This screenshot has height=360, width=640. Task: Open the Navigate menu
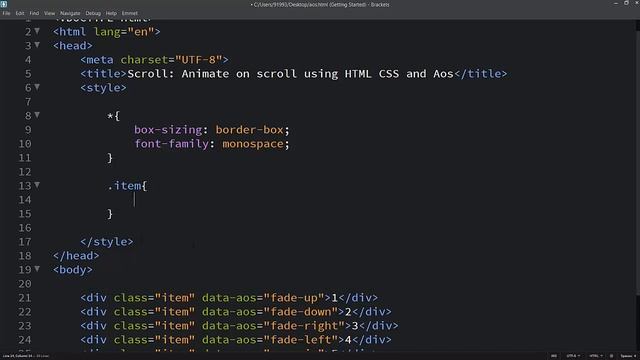(x=70, y=13)
